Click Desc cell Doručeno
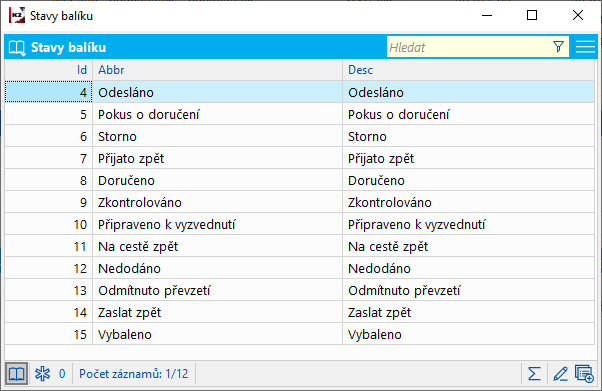Viewport: 602px width, 391px height. [x=468, y=180]
